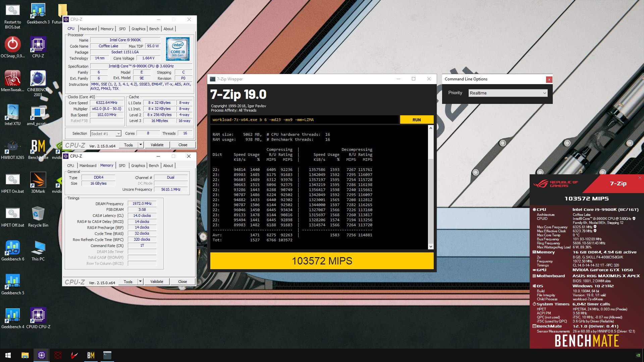Click 7-Zip command line input field

[305, 120]
